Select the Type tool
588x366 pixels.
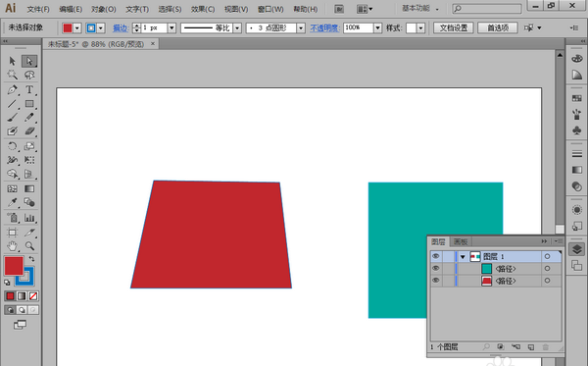[x=29, y=89]
